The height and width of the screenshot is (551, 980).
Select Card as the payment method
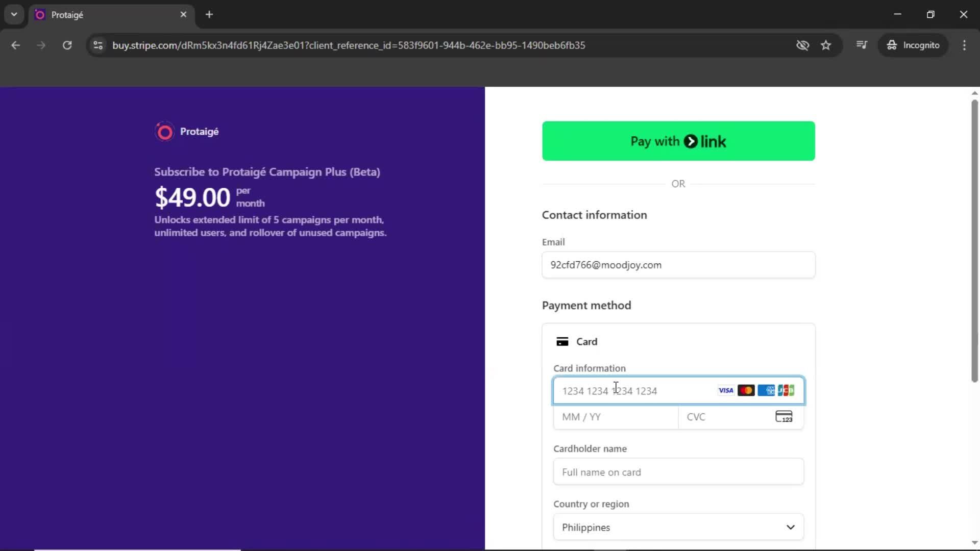tap(576, 341)
